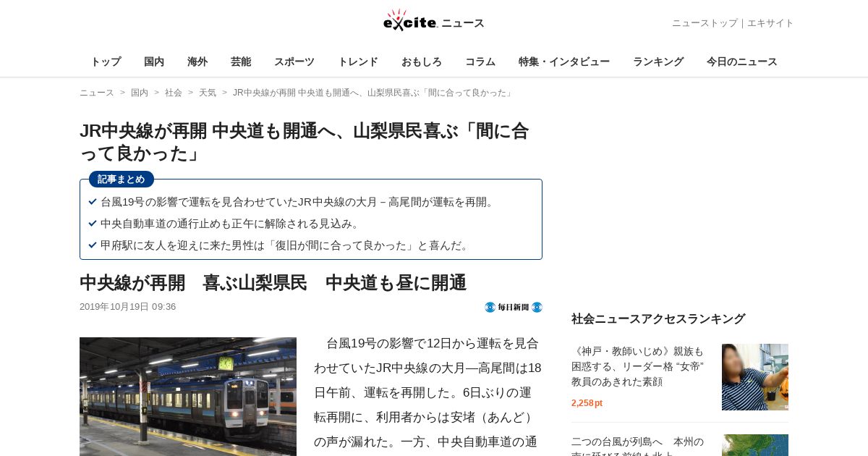Open 特集・インタビュー section
Screen dimensions: 868x456
pos(564,62)
